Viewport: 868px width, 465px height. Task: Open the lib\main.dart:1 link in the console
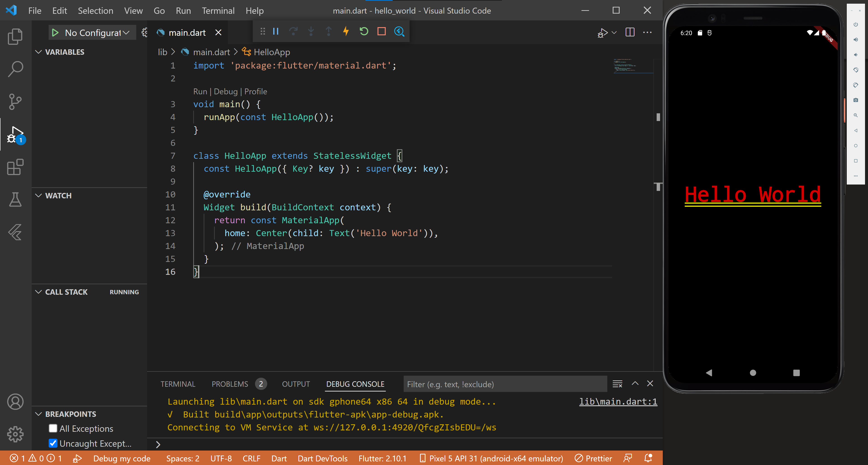tap(618, 401)
